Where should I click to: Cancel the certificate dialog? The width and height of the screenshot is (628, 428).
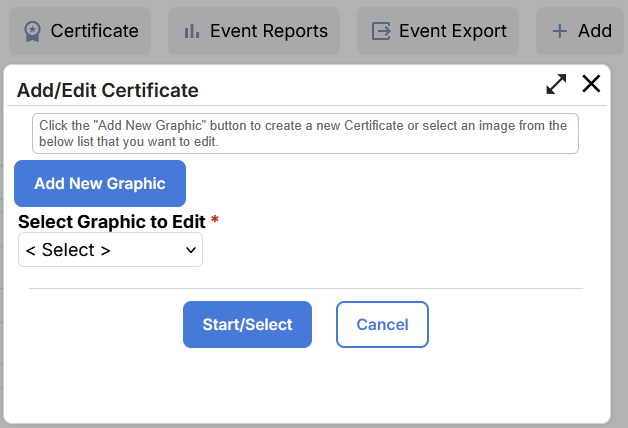pos(382,324)
